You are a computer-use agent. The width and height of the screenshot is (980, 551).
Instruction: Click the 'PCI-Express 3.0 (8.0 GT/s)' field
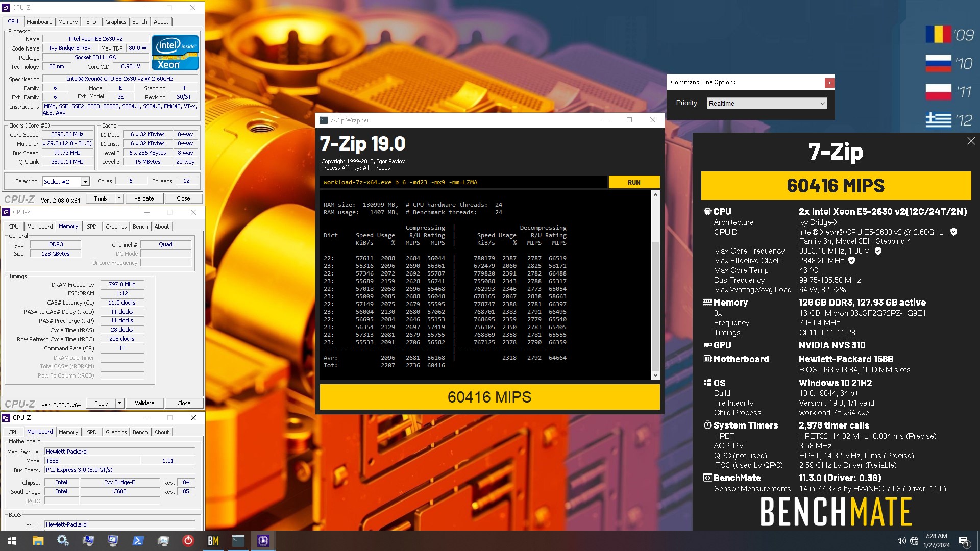click(120, 470)
